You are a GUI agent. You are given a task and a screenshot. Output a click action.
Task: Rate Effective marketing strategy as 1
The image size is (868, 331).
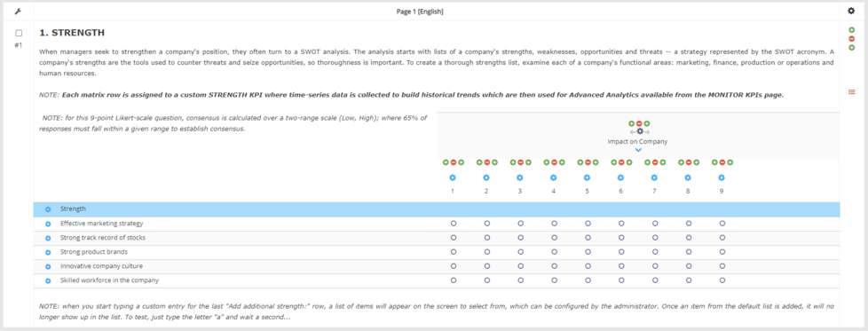point(454,224)
